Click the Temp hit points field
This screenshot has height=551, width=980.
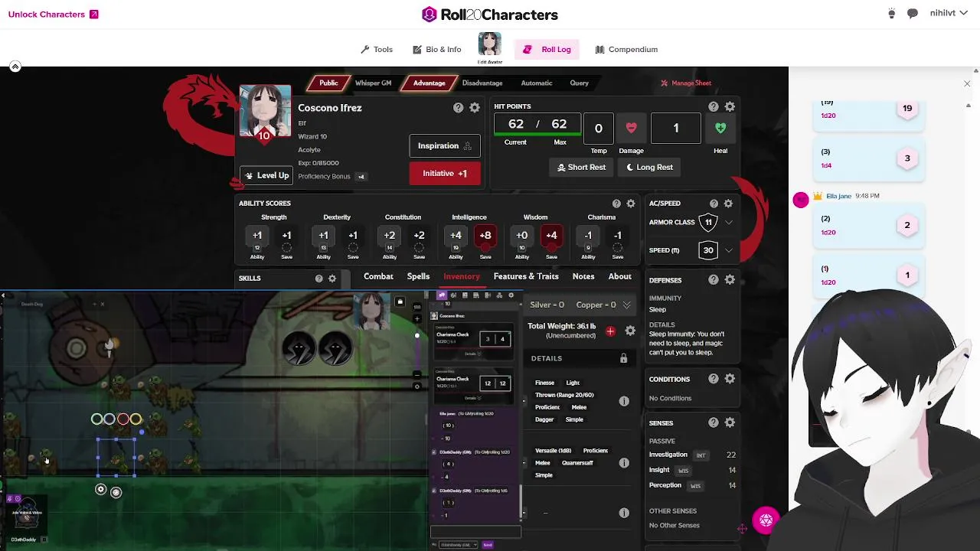(599, 129)
